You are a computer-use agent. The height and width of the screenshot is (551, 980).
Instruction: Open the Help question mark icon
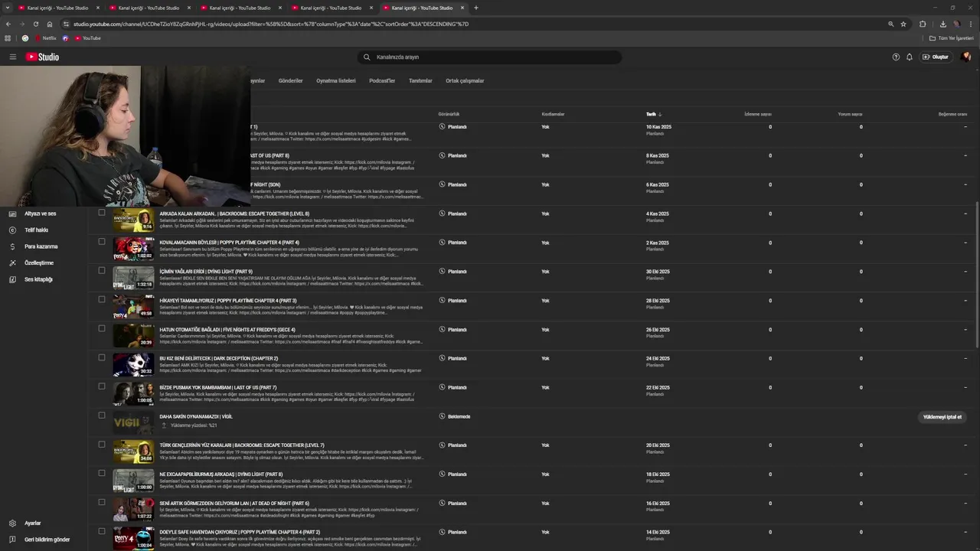[x=896, y=57]
